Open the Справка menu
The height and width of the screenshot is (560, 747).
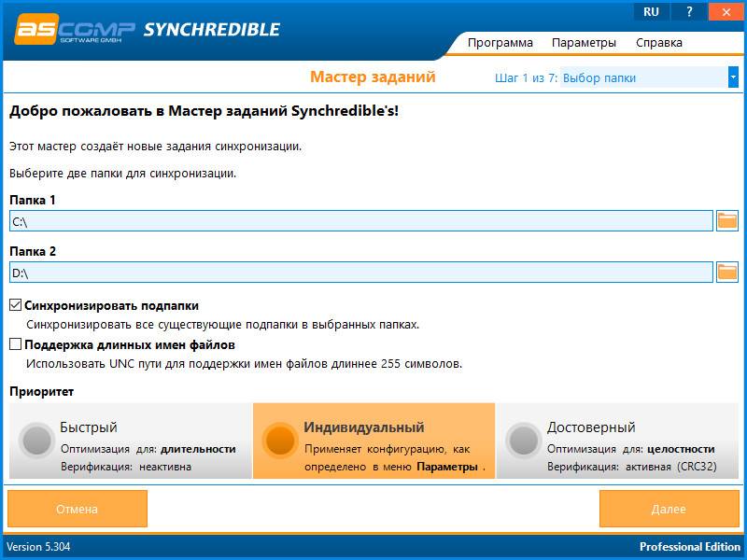click(x=659, y=42)
